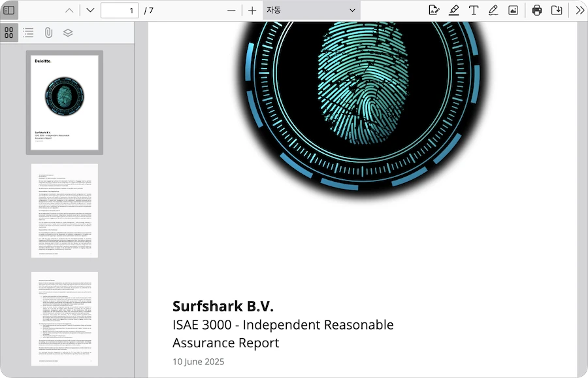Click the page number input field
This screenshot has width=588, height=378.
pos(120,10)
